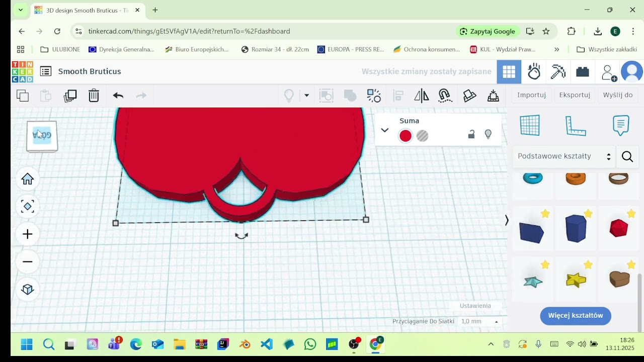Fit all in view icon
The image size is (644, 362).
28,207
